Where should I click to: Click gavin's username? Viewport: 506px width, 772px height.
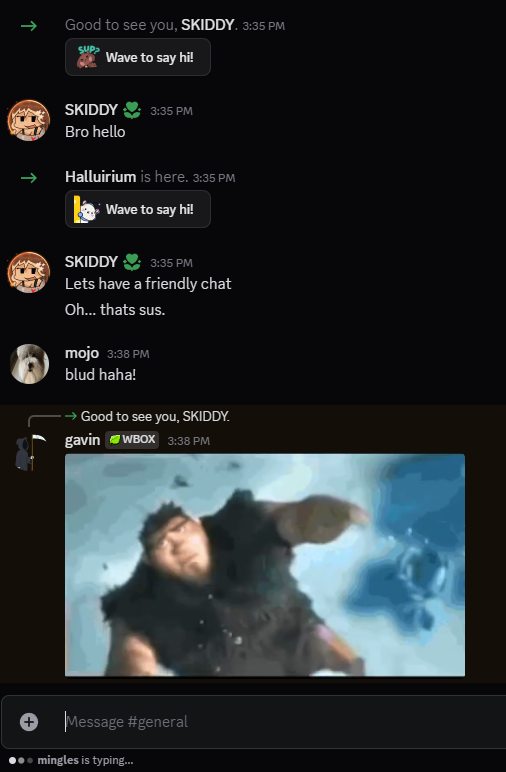[82, 440]
